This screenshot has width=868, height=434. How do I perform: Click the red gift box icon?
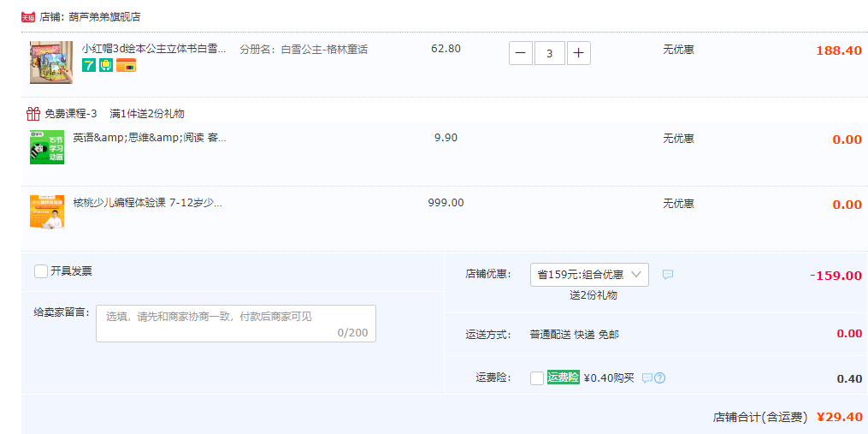click(x=33, y=114)
